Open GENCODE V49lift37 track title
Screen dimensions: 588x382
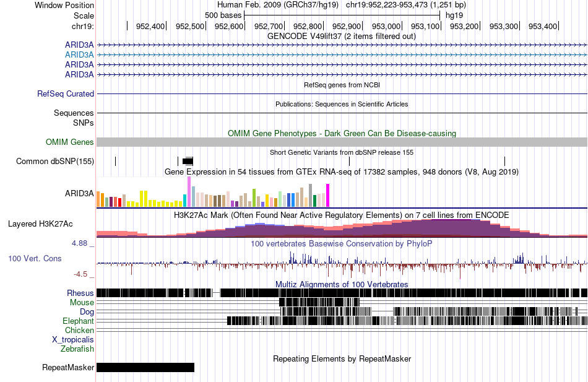click(341, 37)
